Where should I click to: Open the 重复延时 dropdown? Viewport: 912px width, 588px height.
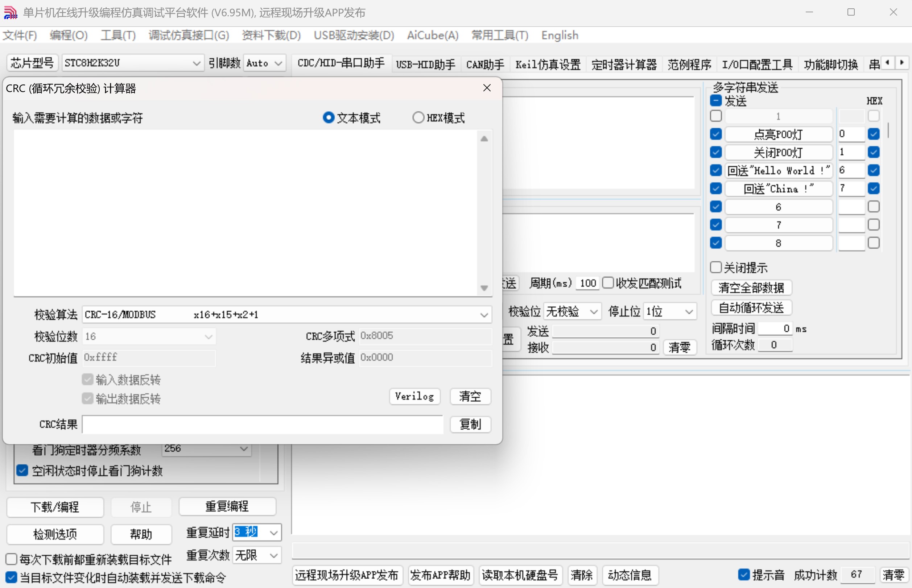273,533
